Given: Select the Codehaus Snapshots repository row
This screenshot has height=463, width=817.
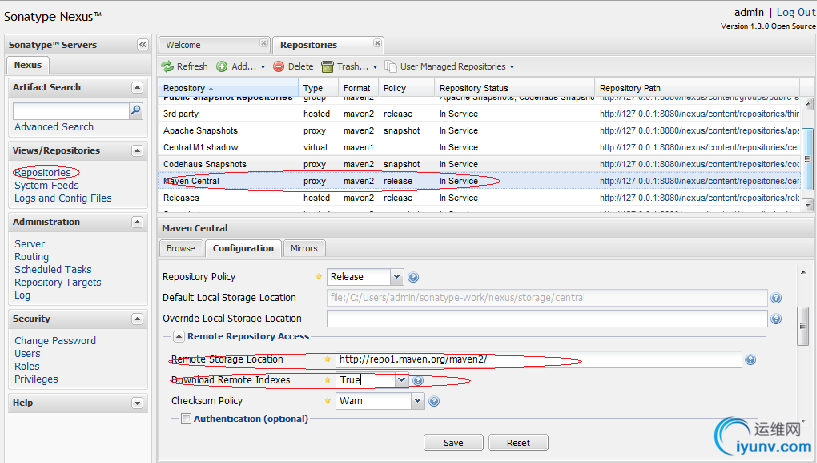Looking at the screenshot, I should (x=479, y=164).
